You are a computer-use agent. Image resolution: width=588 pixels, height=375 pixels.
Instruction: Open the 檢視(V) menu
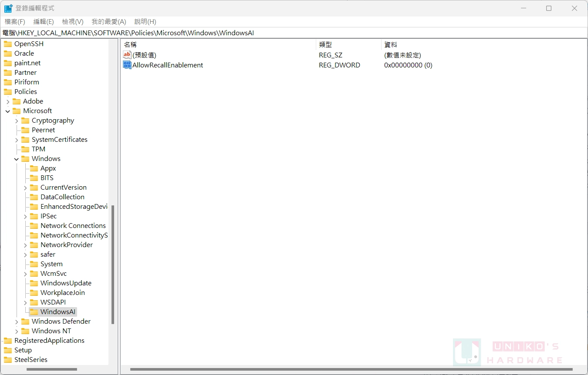point(73,22)
